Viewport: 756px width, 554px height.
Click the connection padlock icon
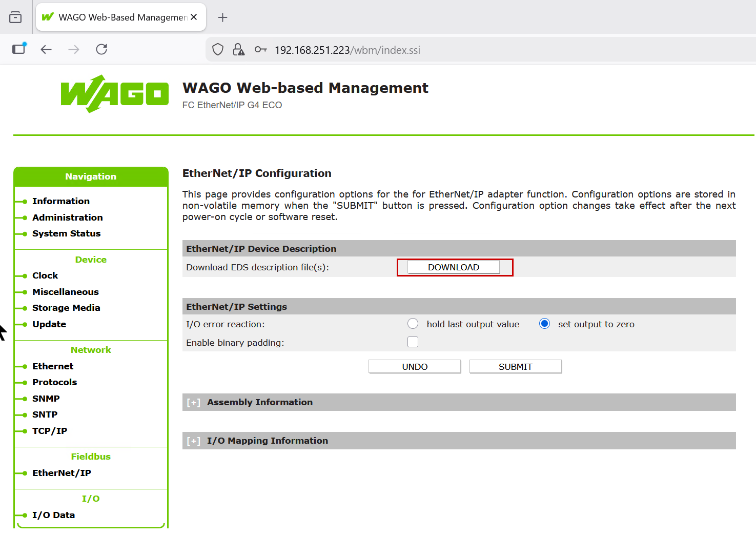coord(238,50)
